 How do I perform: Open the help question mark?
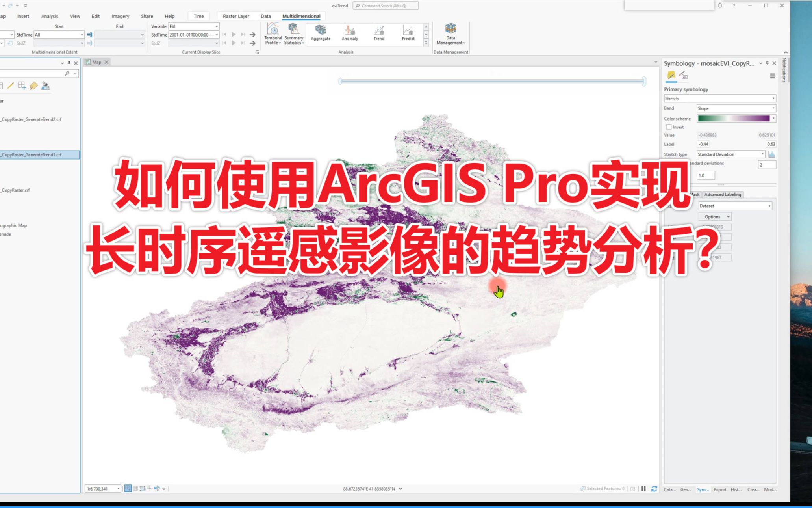[x=734, y=6]
